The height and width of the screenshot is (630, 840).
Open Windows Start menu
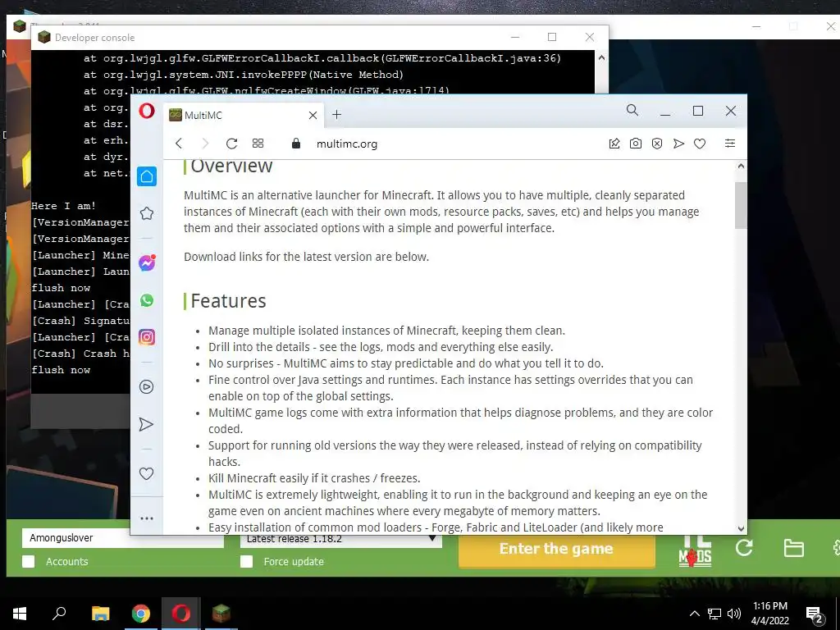20,614
